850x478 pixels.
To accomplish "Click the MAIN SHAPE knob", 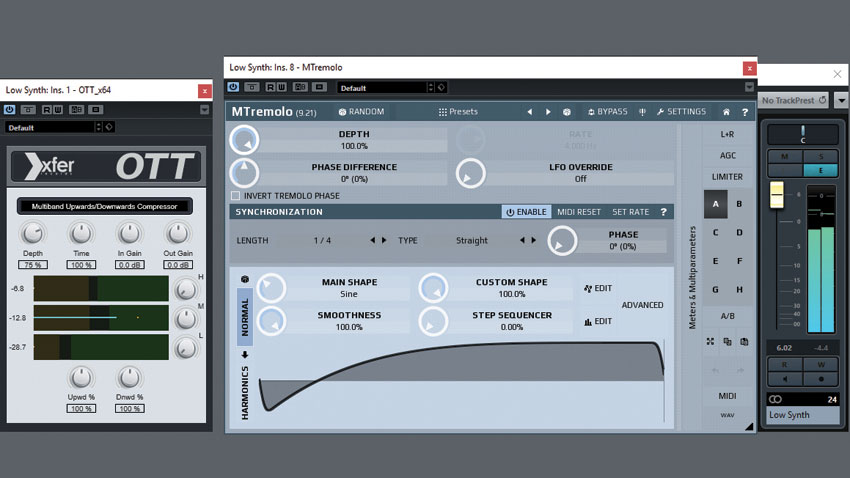I will tap(271, 288).
